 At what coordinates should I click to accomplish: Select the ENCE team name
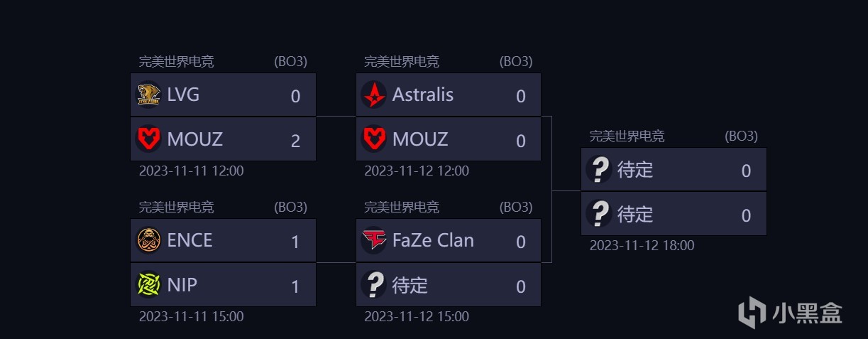189,240
